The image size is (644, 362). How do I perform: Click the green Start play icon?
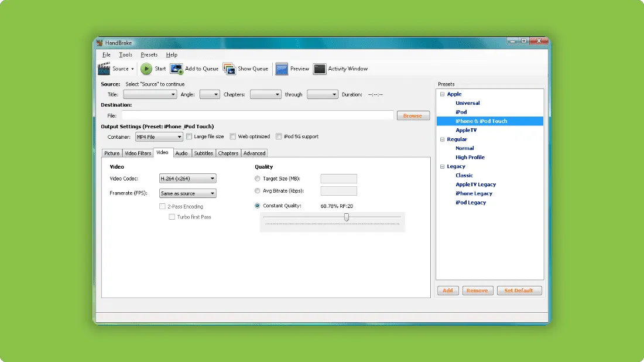click(146, 69)
